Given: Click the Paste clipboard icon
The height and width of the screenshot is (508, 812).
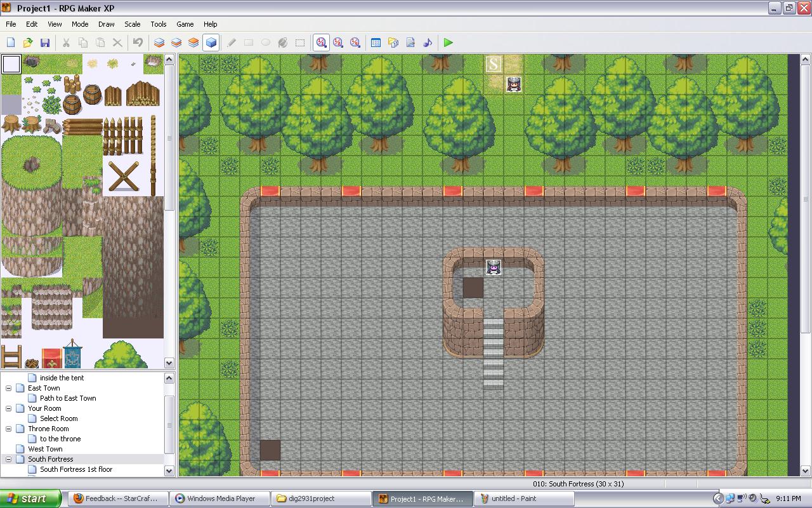Looking at the screenshot, I should [x=100, y=43].
